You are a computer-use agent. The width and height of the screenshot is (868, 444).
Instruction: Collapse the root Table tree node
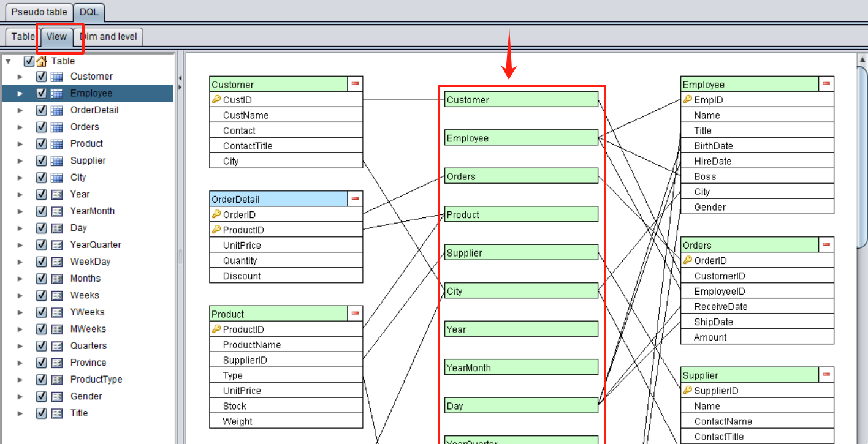point(8,61)
